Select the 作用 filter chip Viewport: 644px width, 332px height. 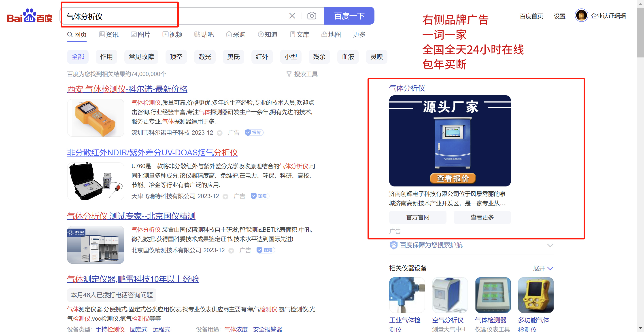(x=106, y=57)
